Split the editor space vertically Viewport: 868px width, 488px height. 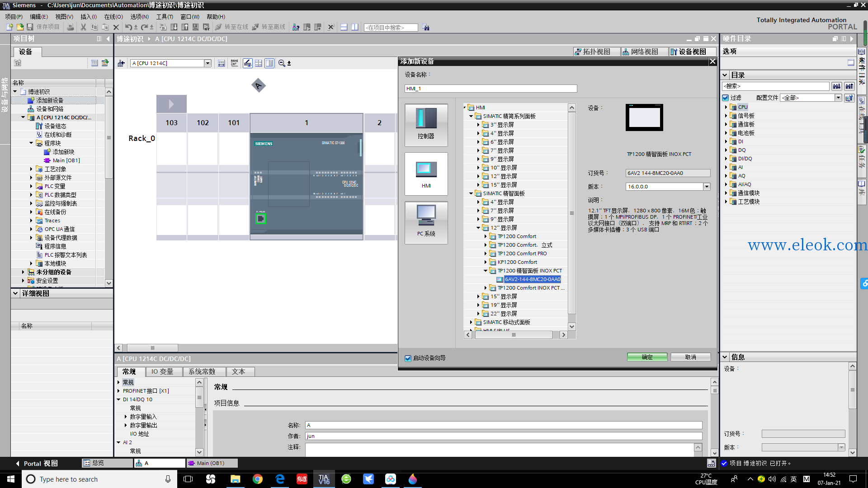(x=354, y=27)
